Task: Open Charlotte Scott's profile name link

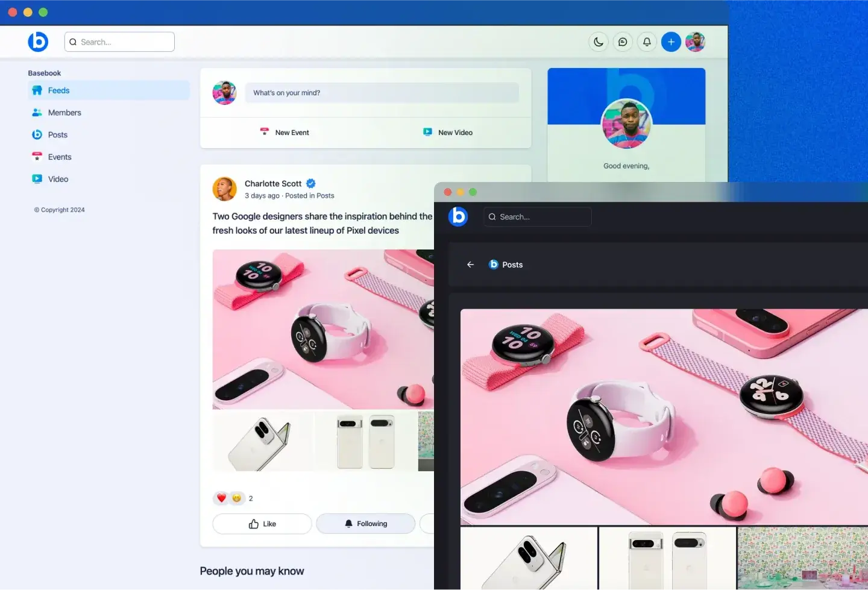Action: (273, 184)
